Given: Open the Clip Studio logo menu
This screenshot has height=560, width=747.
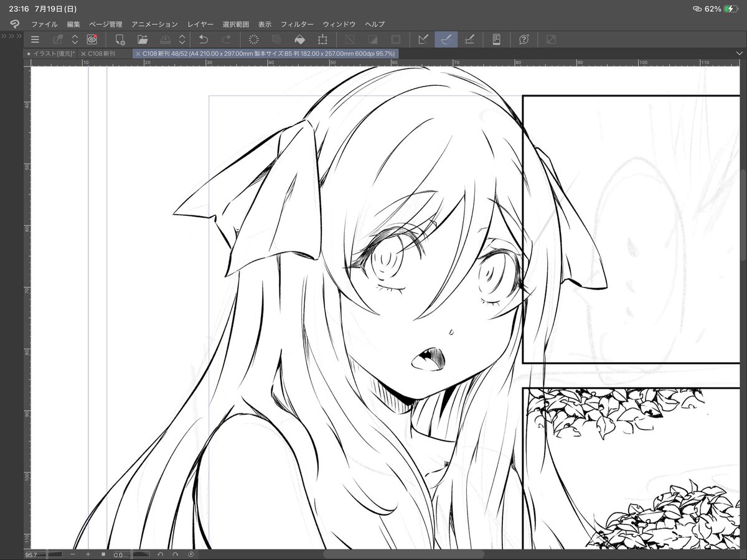Looking at the screenshot, I should coord(15,24).
